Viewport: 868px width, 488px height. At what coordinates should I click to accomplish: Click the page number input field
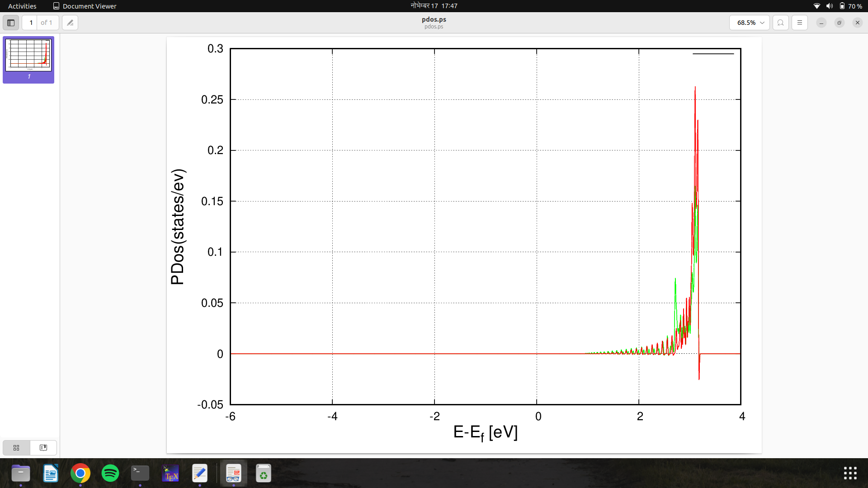point(31,23)
